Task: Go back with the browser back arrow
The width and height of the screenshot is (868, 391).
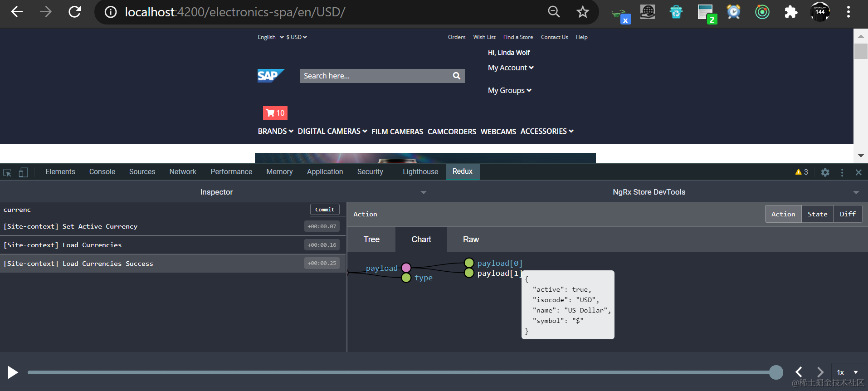Action: [17, 12]
